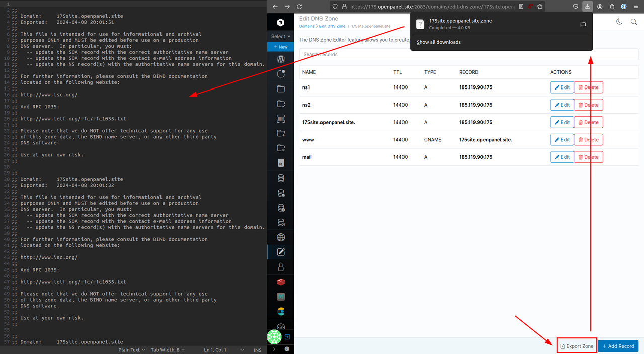Click the magnifier search icon in page header
Image resolution: width=644 pixels, height=354 pixels.
634,22
